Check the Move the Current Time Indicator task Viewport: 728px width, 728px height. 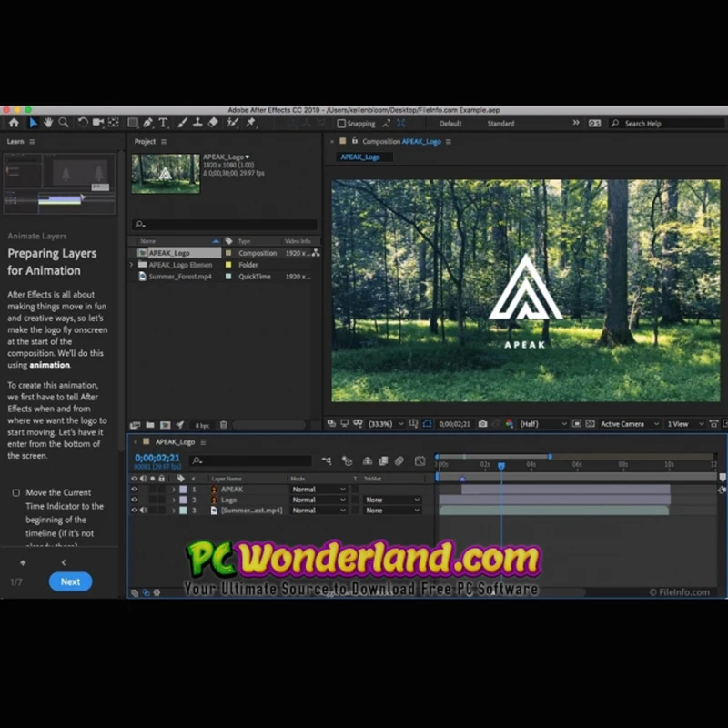(x=15, y=492)
